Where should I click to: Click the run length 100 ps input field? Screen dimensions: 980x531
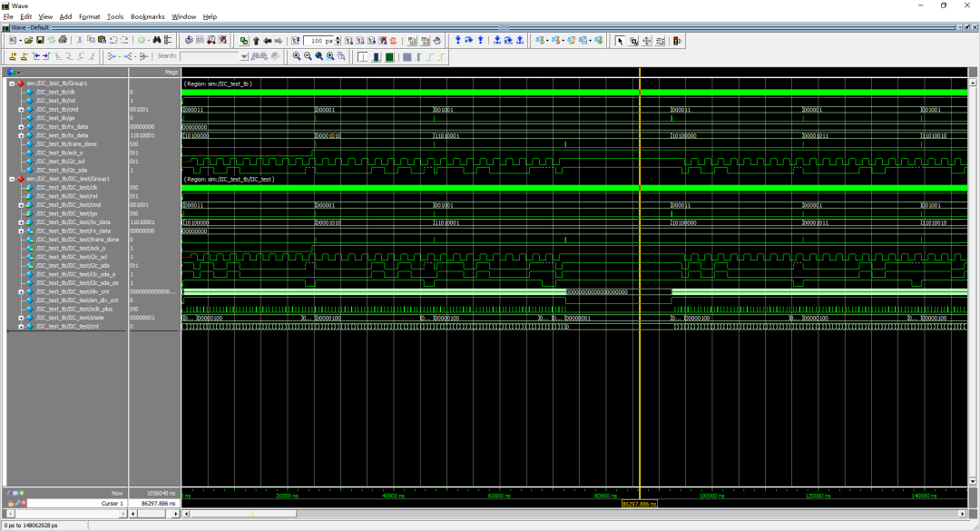[x=318, y=41]
